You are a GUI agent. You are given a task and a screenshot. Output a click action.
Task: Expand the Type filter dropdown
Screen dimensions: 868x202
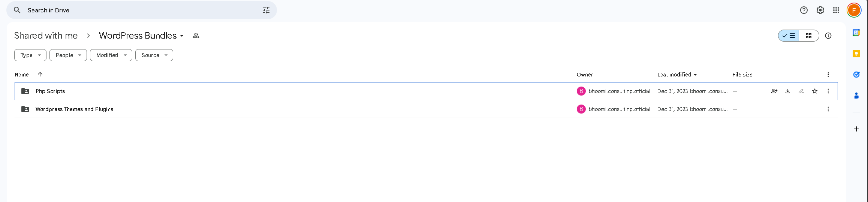click(x=30, y=55)
